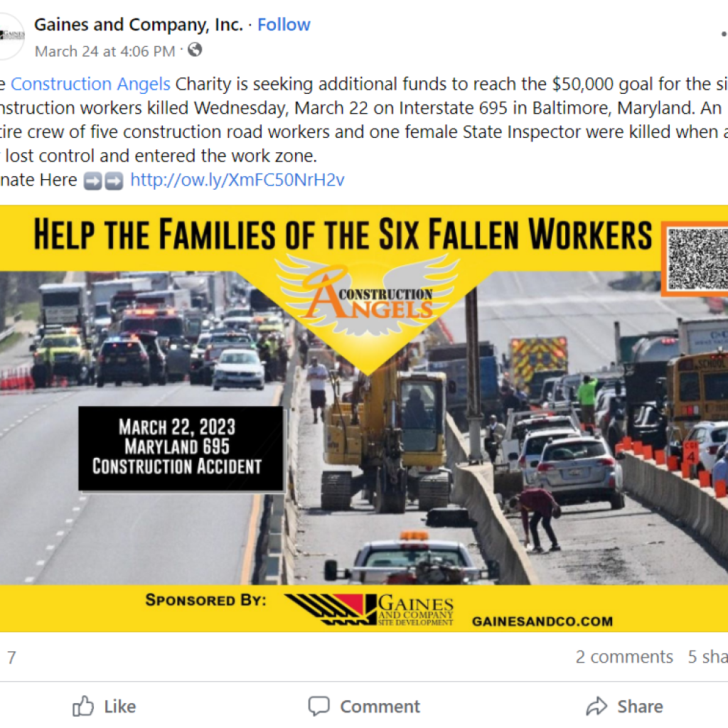
Task: Click the Comment speech bubble button
Action: tap(364, 706)
